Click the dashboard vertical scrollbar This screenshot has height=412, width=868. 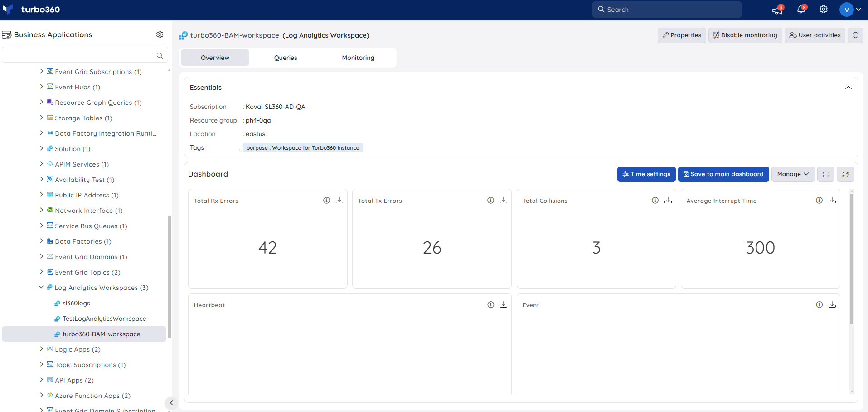852,259
